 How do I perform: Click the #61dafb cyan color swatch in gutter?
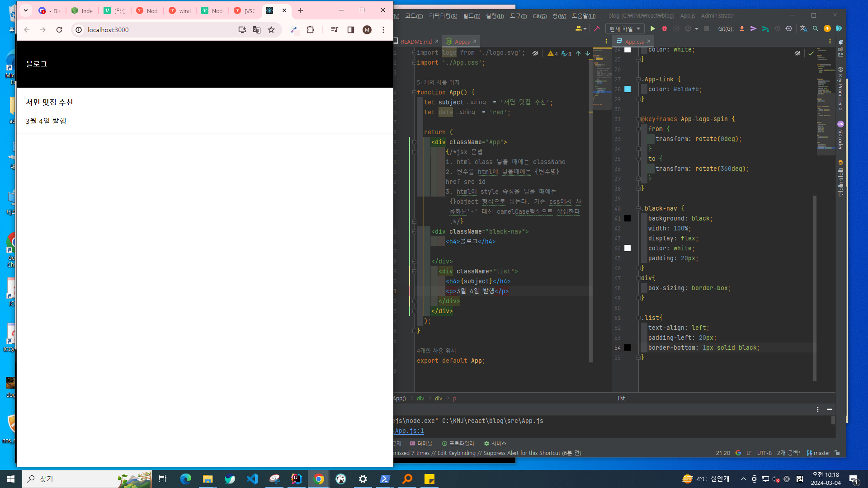627,89
